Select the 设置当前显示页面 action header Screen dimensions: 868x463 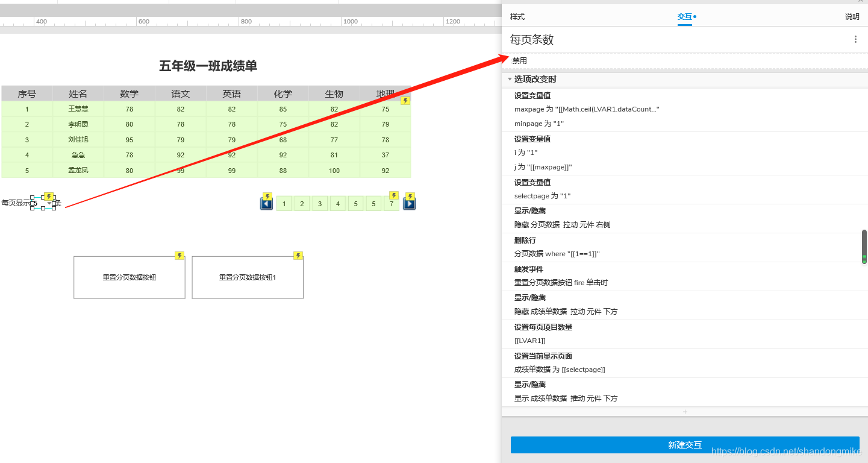pos(543,356)
